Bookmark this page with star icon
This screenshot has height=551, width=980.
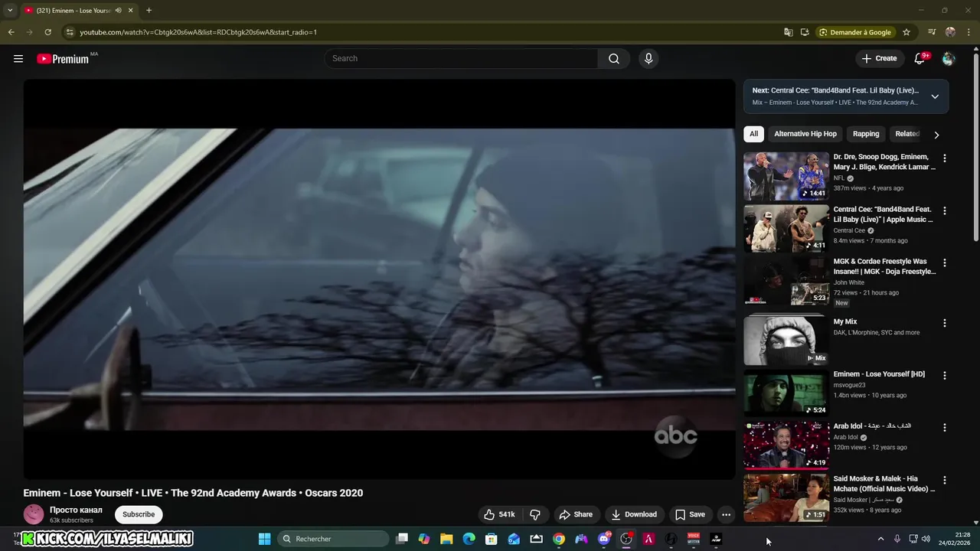click(906, 32)
